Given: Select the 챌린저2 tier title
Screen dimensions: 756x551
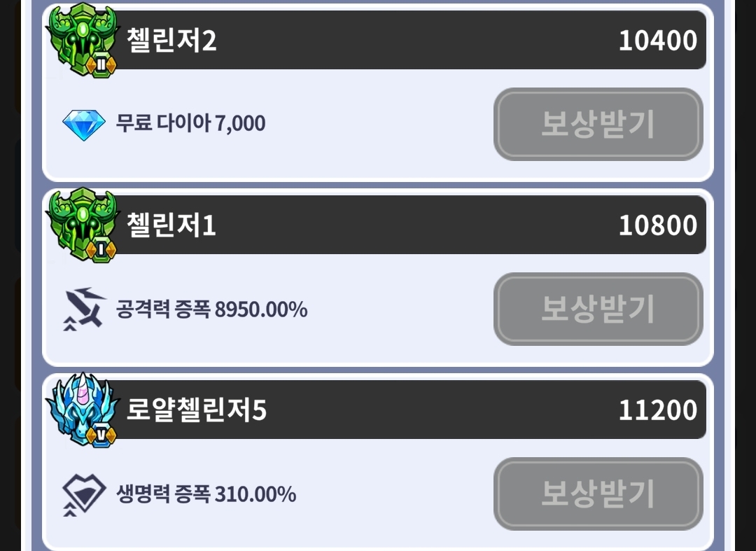Looking at the screenshot, I should (171, 41).
